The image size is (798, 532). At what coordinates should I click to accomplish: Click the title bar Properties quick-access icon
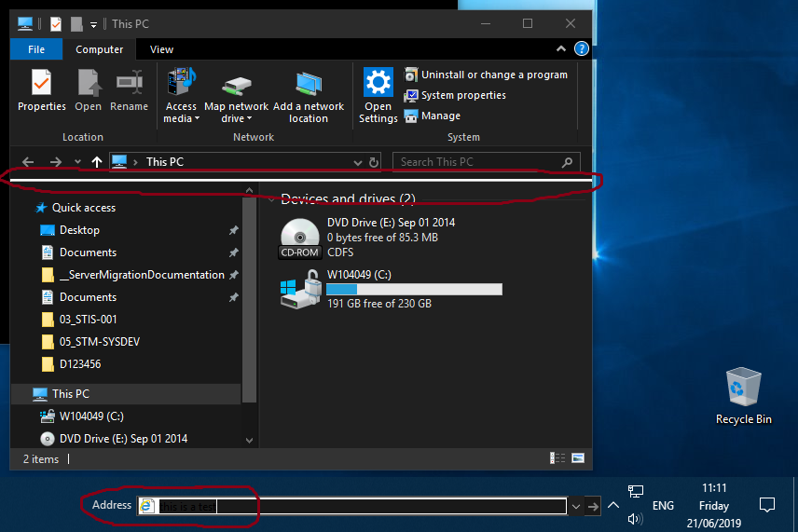[x=56, y=24]
